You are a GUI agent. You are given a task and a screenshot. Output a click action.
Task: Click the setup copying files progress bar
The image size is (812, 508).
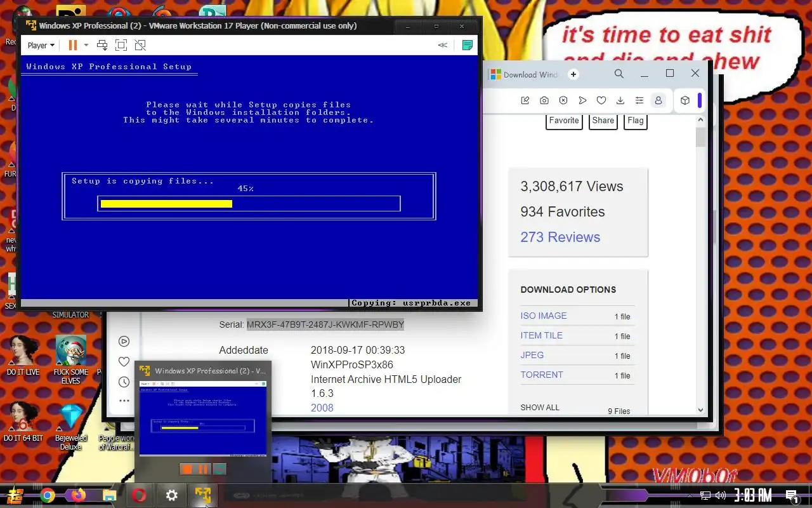tap(249, 203)
